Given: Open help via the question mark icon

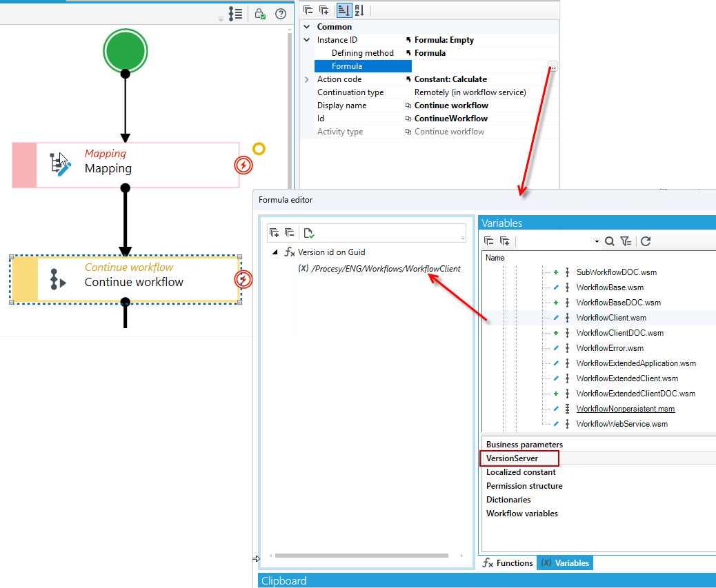Looking at the screenshot, I should coord(281,14).
